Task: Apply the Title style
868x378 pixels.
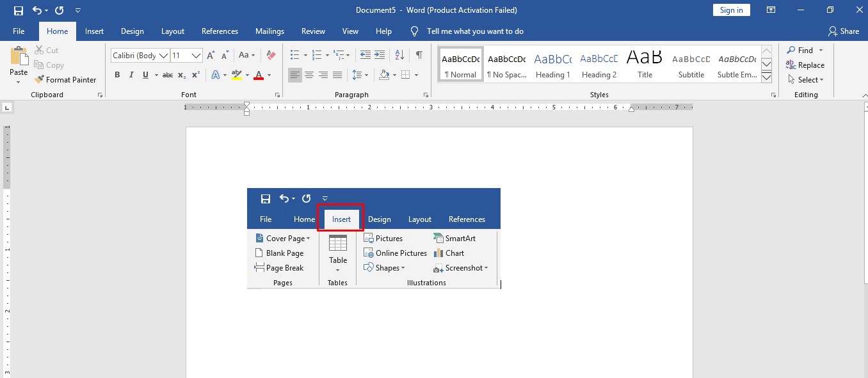Action: tap(645, 65)
